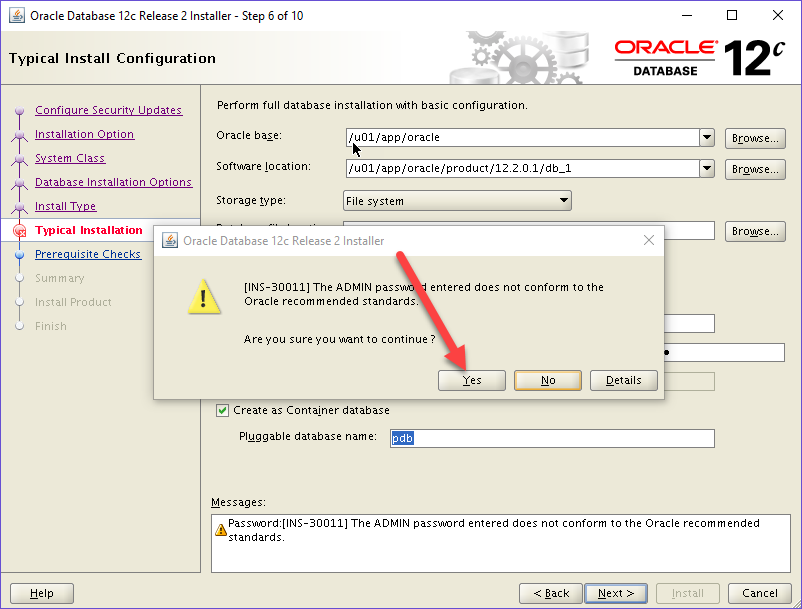Open the Database Installation Options step

tap(114, 182)
